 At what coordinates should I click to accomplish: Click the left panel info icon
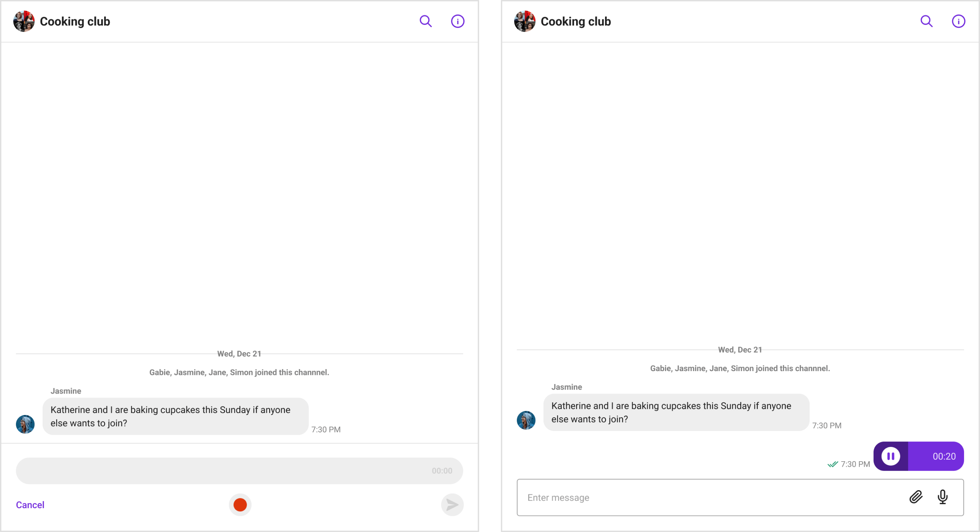(459, 21)
